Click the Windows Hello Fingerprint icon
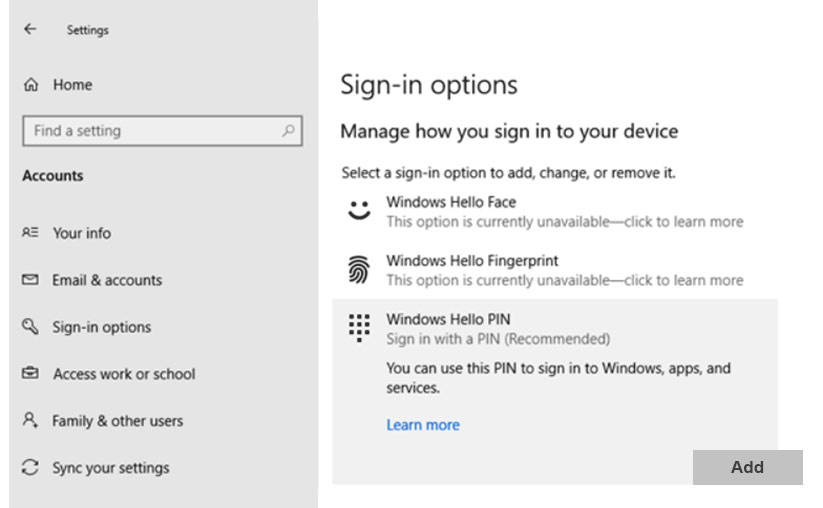823x508 pixels. click(359, 269)
